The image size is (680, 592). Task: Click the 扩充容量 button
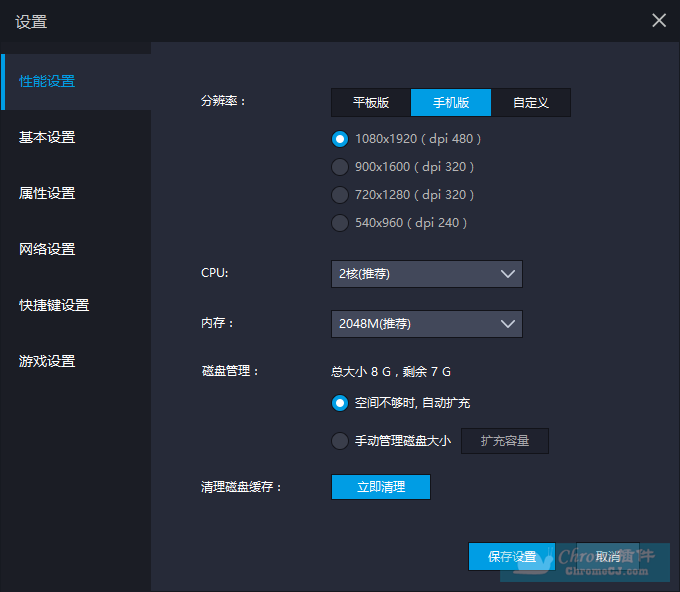point(505,441)
